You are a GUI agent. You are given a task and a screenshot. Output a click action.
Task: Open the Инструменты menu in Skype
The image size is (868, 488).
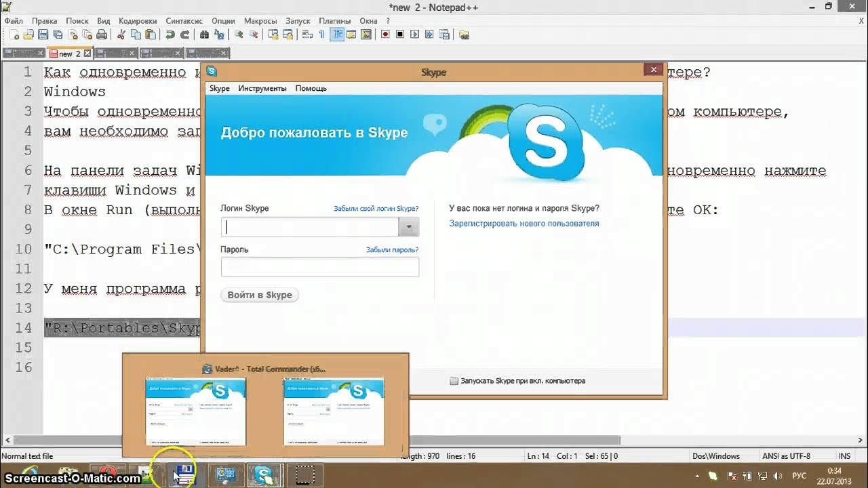[x=262, y=88]
